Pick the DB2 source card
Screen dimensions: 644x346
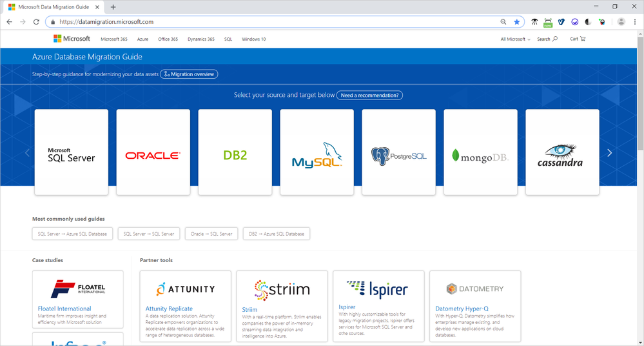[x=235, y=152]
